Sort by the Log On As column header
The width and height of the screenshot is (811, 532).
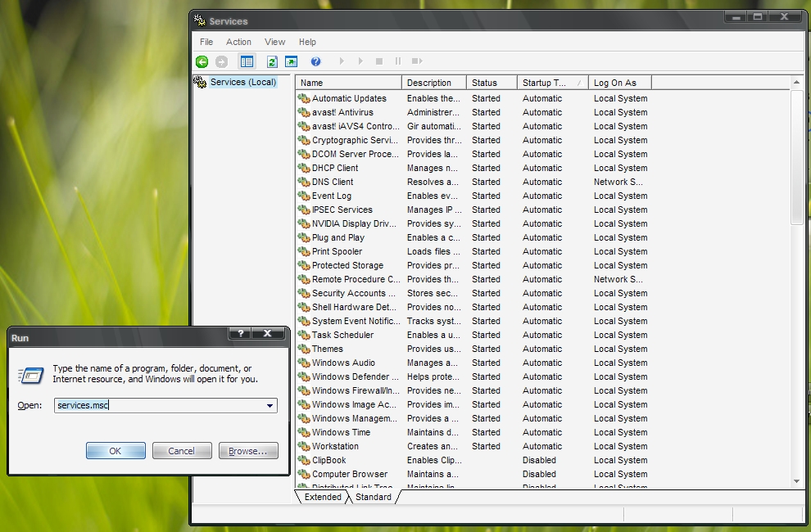point(619,83)
